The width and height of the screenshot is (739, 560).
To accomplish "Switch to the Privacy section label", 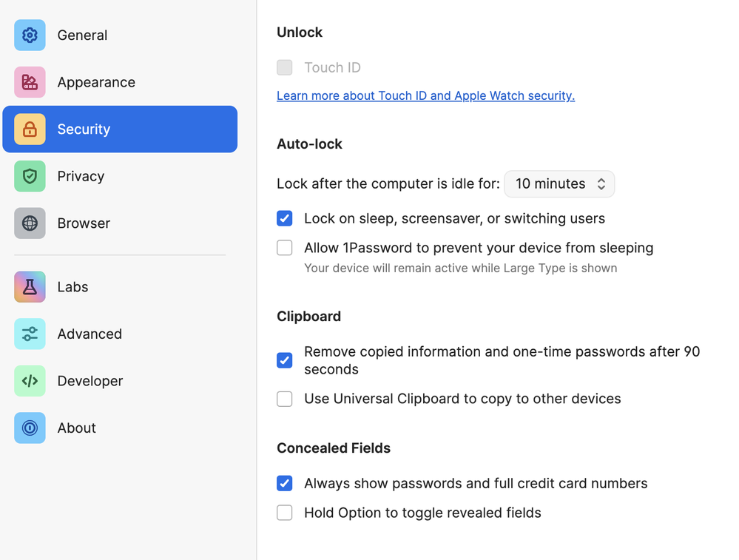I will click(81, 176).
